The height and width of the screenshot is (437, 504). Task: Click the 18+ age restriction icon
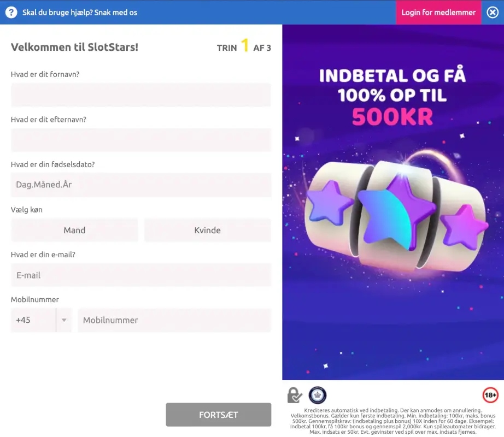tap(490, 395)
